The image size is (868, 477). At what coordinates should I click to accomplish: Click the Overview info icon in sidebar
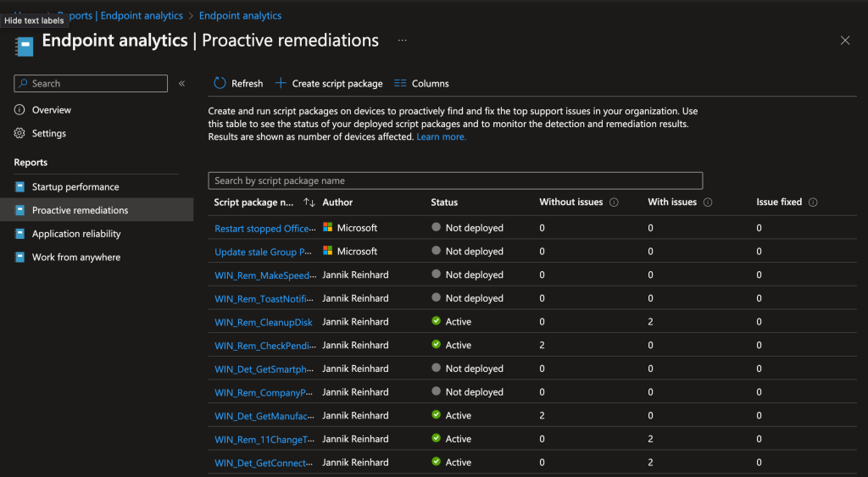coord(20,110)
